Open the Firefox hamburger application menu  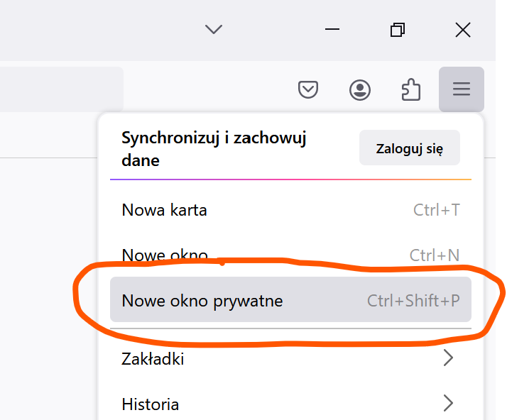(x=462, y=89)
